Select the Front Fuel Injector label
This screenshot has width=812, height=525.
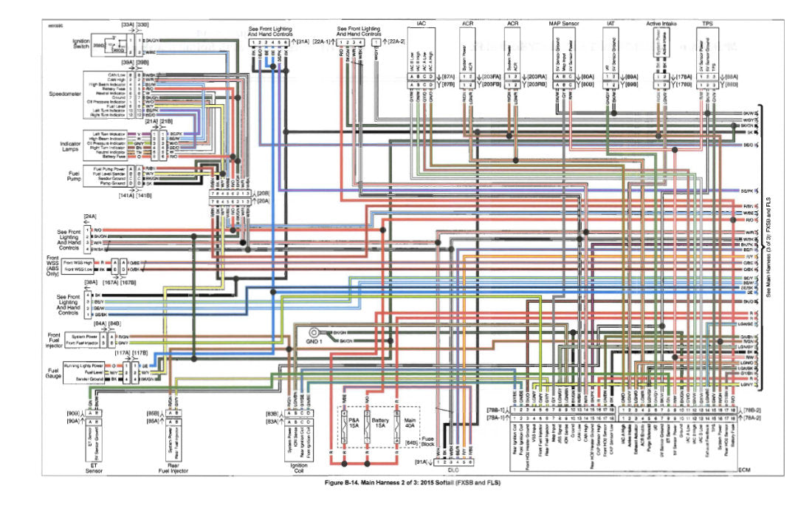click(x=54, y=340)
